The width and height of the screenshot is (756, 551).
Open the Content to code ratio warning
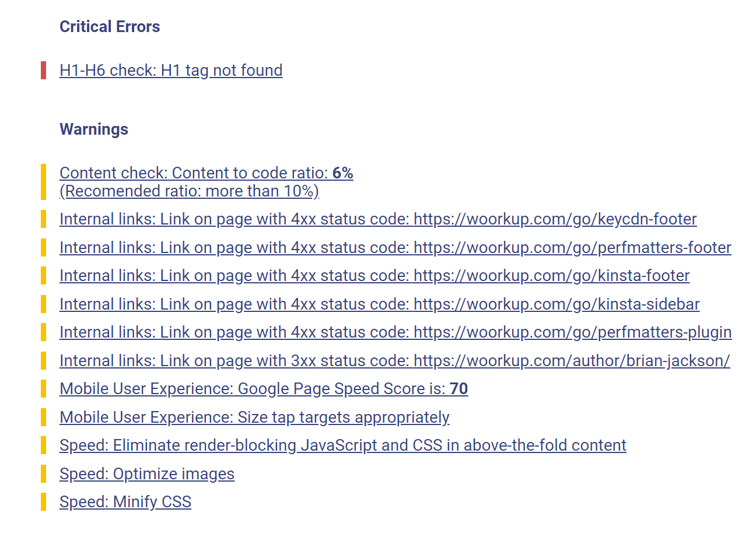pos(206,182)
